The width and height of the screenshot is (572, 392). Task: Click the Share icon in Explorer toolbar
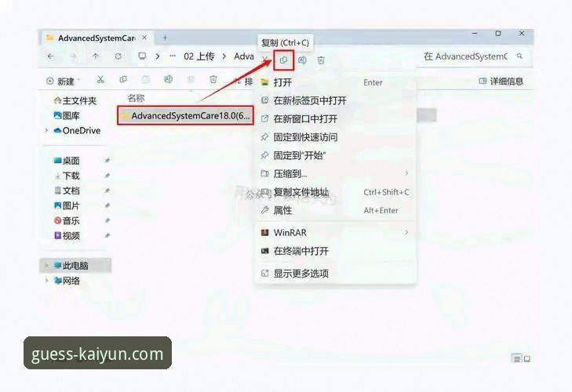coord(191,79)
